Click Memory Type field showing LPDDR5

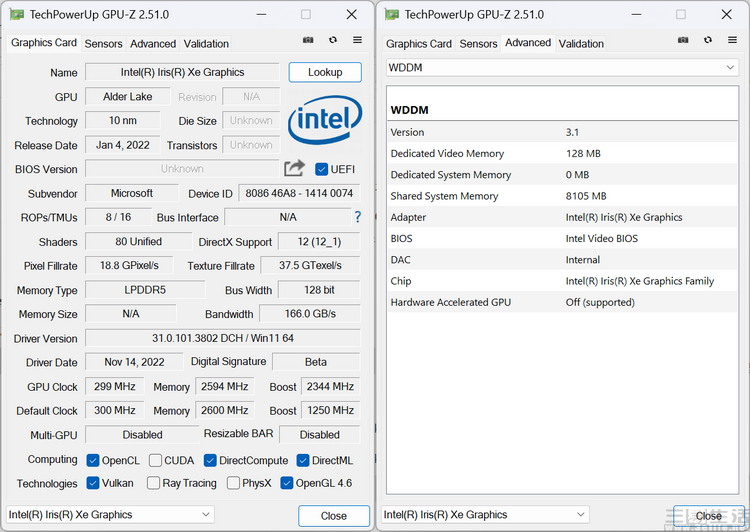click(x=145, y=290)
